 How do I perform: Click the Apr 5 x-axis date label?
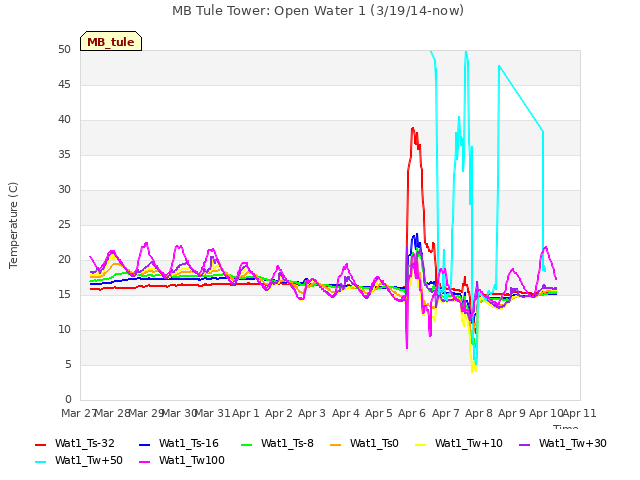tap(379, 413)
